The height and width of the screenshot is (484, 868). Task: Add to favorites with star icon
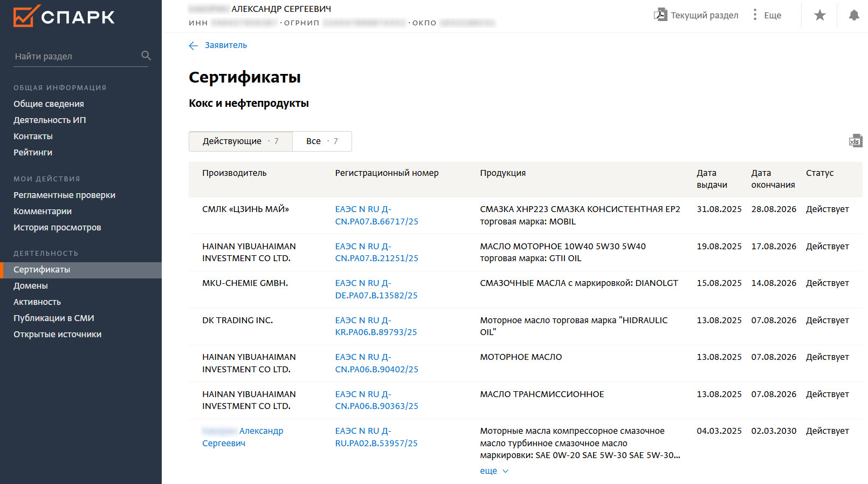point(819,15)
